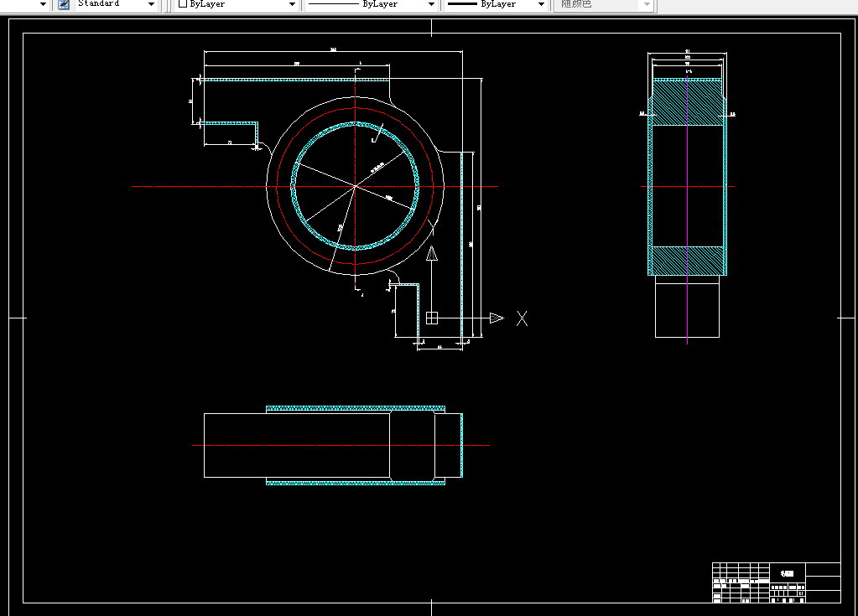The height and width of the screenshot is (616, 858).
Task: Expand the ByLayer color control dropdown
Action: pyautogui.click(x=292, y=4)
